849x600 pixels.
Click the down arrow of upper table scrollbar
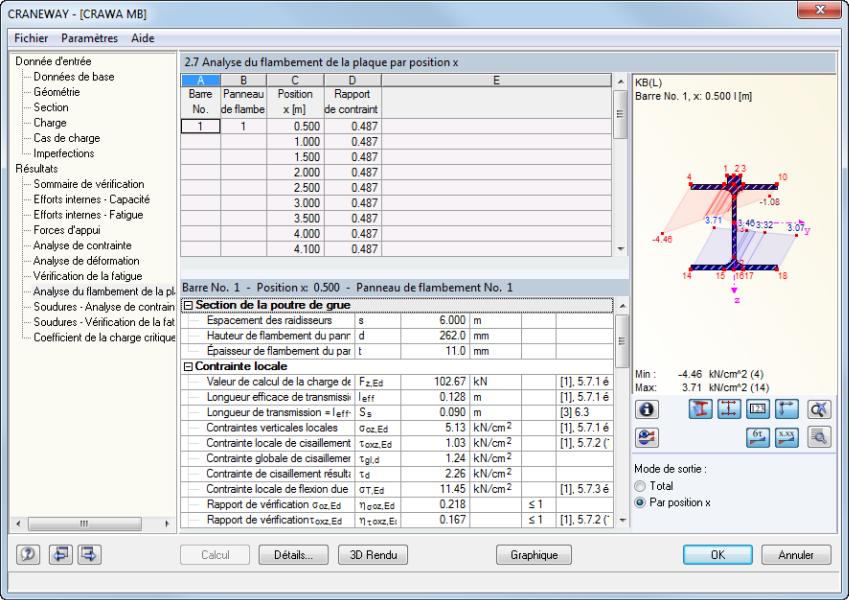click(x=621, y=249)
